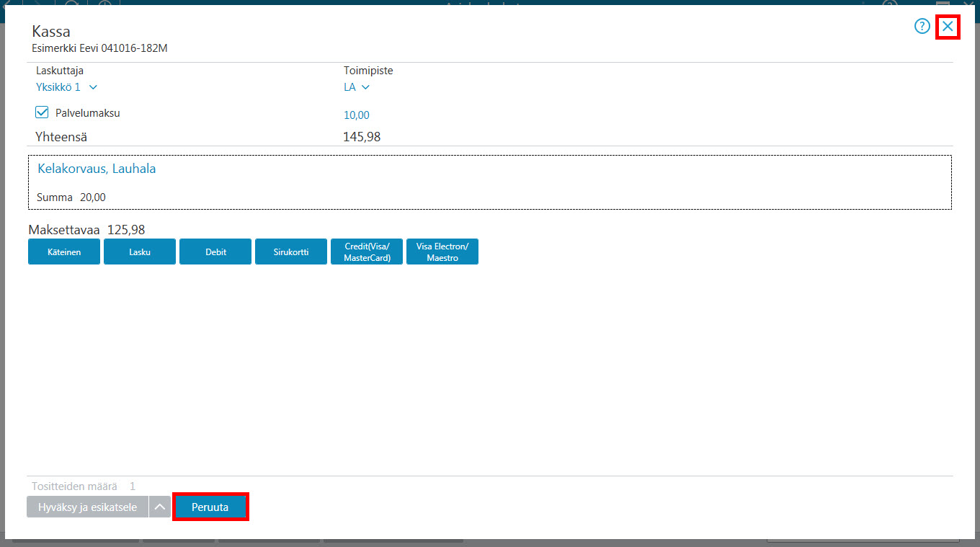The width and height of the screenshot is (980, 547).
Task: Pay with Debit
Action: pos(215,252)
